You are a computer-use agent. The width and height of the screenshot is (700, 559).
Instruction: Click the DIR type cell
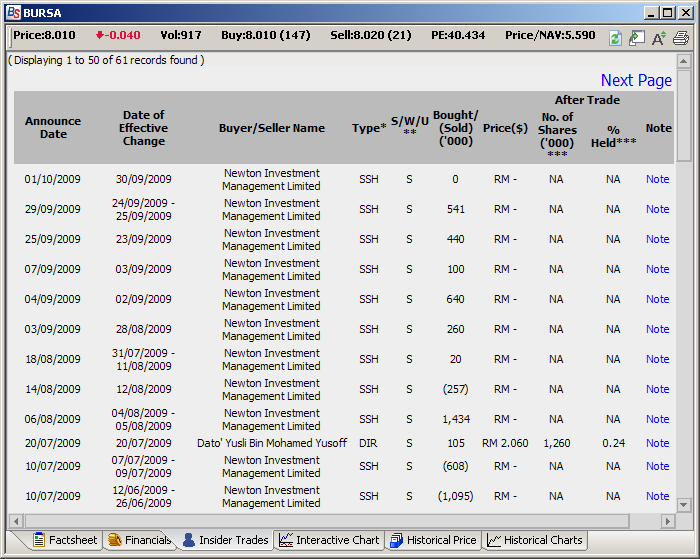(368, 443)
